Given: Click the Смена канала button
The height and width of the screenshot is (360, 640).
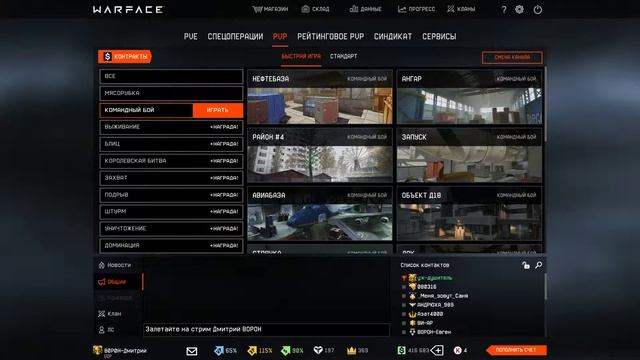Looking at the screenshot, I should tap(512, 58).
